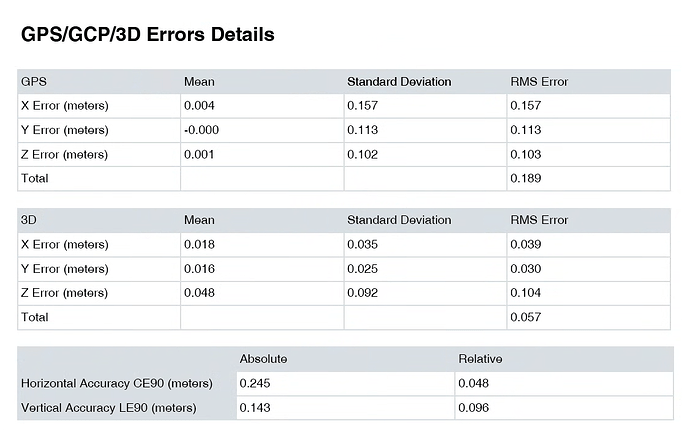
Task: Click the GPS X Error standard deviation 0.157
Action: coord(362,106)
